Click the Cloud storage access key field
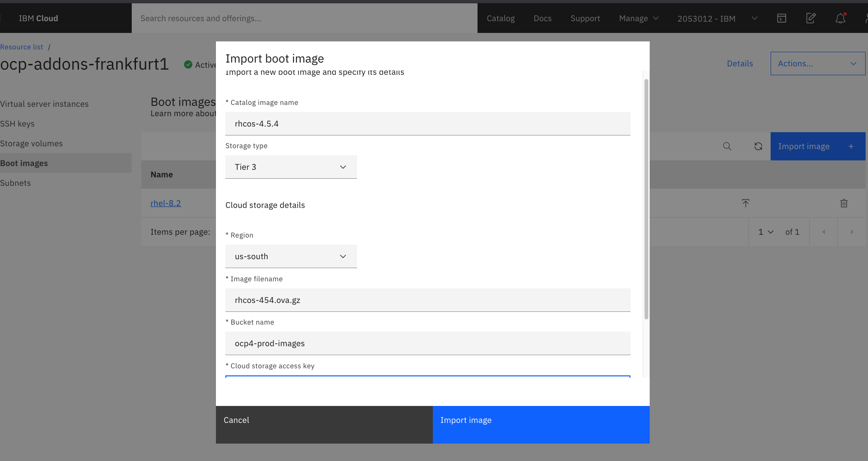Image resolution: width=868 pixels, height=461 pixels. 428,377
